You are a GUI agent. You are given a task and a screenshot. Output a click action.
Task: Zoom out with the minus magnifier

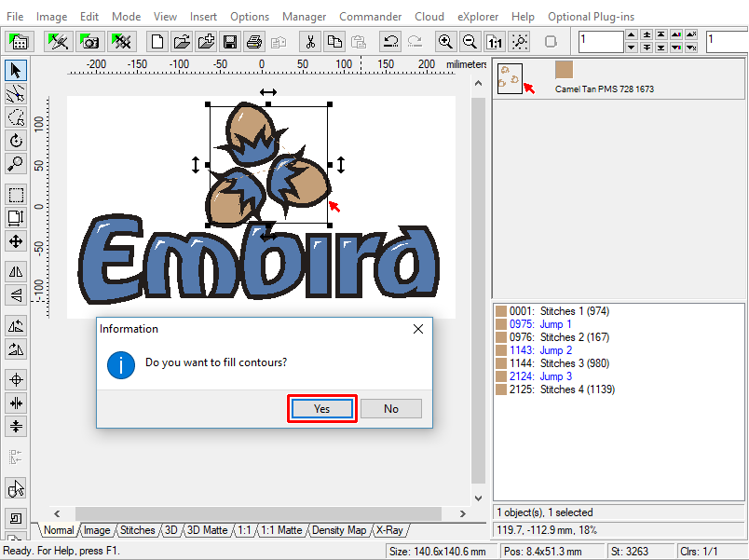coord(470,42)
